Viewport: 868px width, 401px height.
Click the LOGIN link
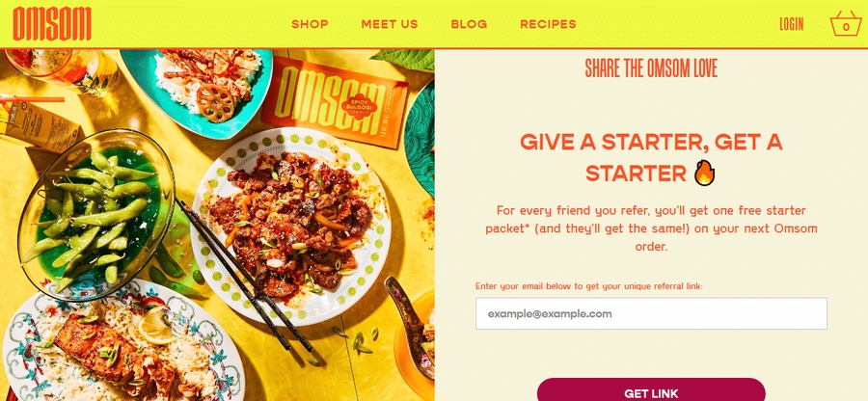(x=791, y=24)
